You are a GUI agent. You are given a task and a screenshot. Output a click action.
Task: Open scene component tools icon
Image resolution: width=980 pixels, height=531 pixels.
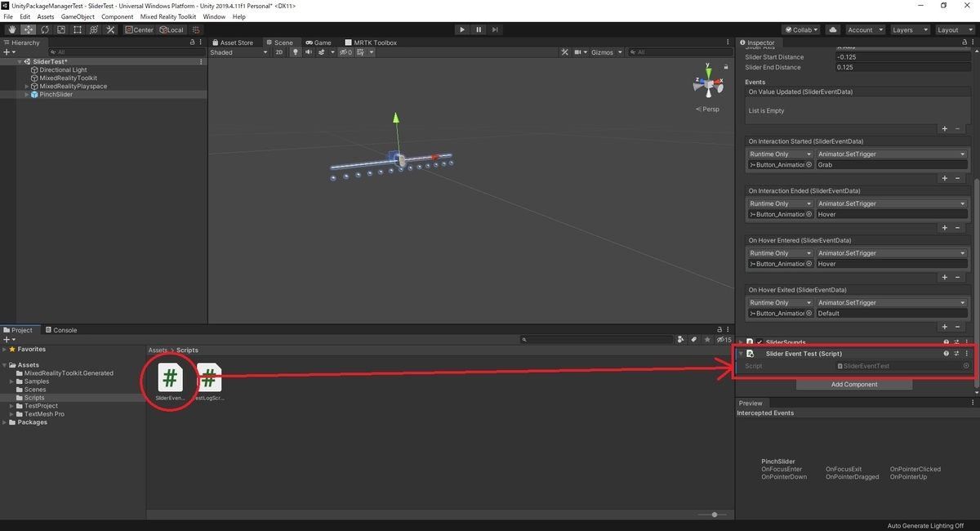(x=564, y=52)
